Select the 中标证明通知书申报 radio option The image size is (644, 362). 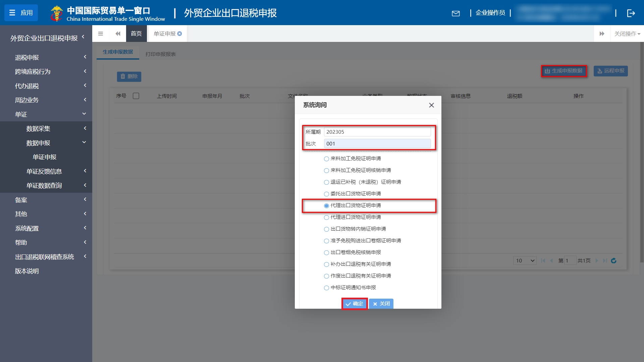326,288
